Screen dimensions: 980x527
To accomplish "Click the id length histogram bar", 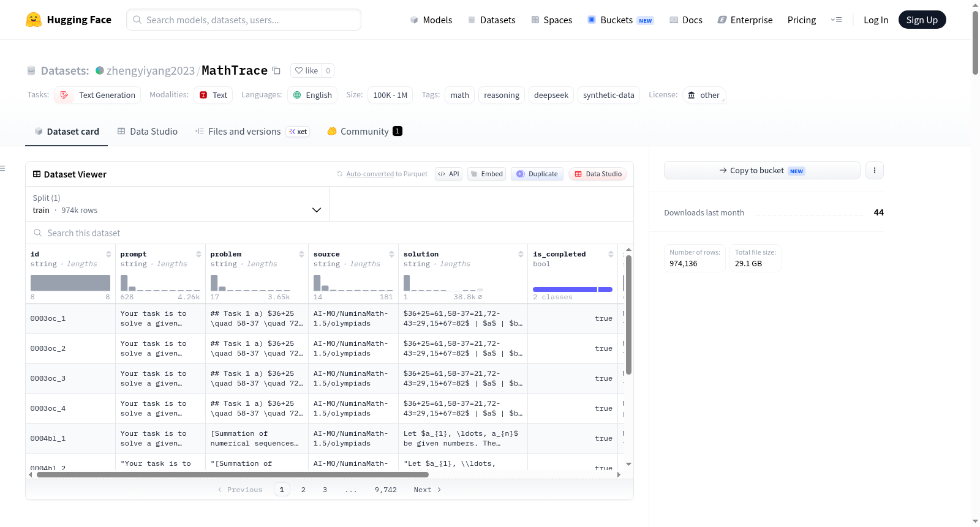I will pos(70,283).
